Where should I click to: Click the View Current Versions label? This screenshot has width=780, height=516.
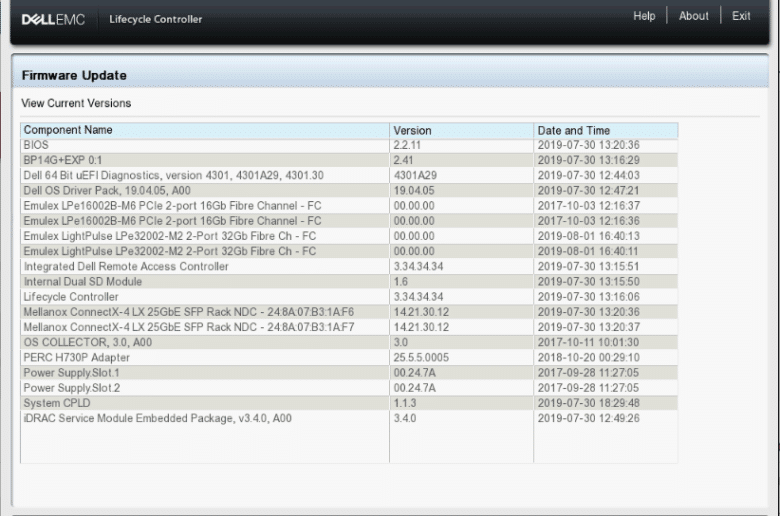pos(76,103)
